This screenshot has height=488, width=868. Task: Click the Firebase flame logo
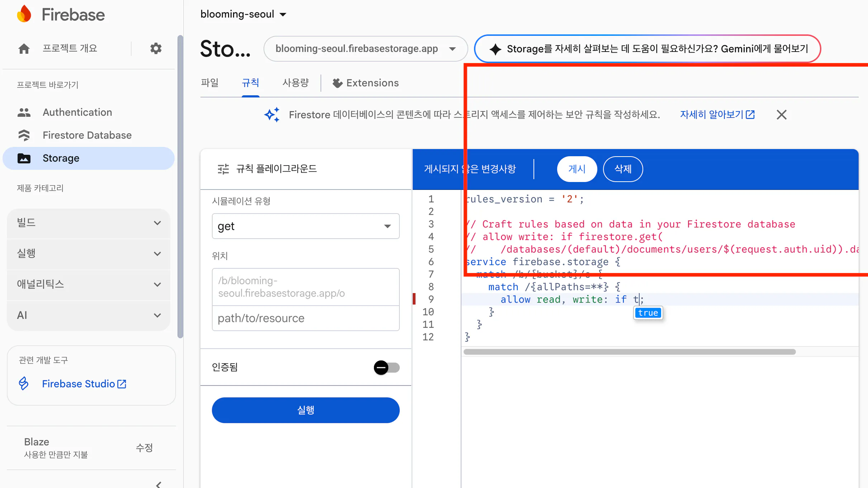24,14
